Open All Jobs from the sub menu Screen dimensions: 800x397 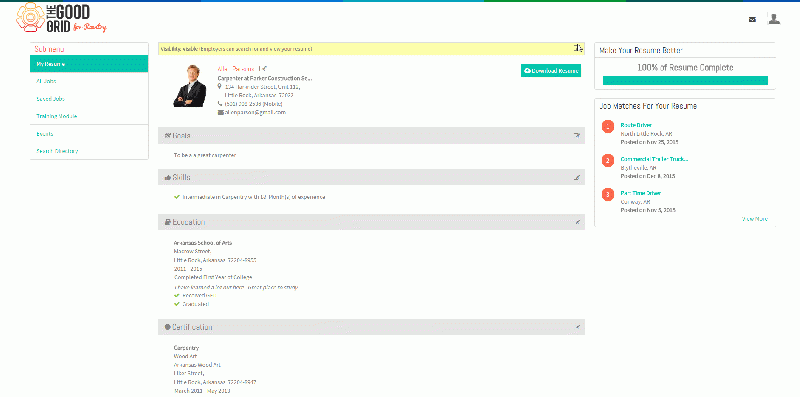tap(89, 81)
